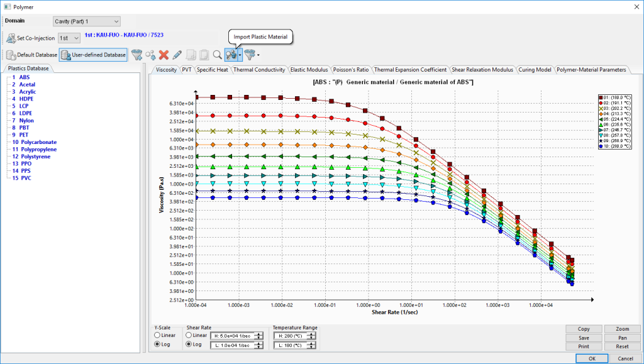Enable Linear Y-Scale option
The width and height of the screenshot is (644, 364).
coord(157,335)
